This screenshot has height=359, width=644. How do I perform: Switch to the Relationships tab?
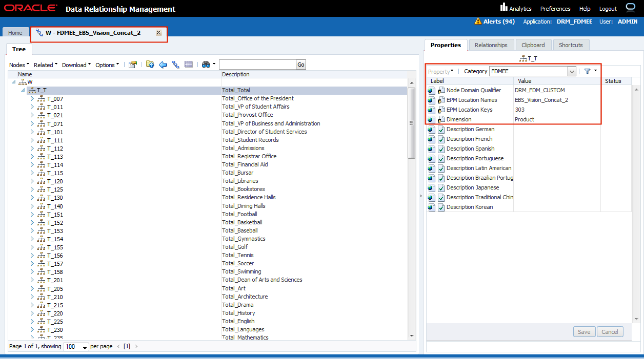click(x=491, y=45)
